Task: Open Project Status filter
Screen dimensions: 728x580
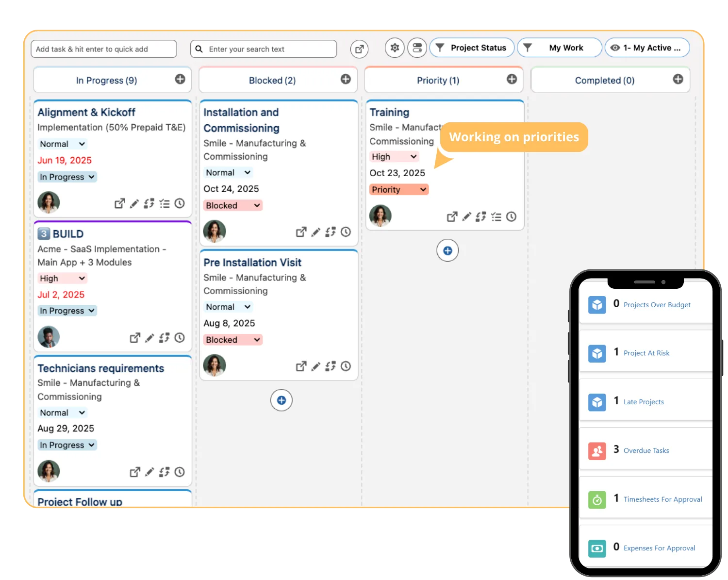Action: [472, 48]
